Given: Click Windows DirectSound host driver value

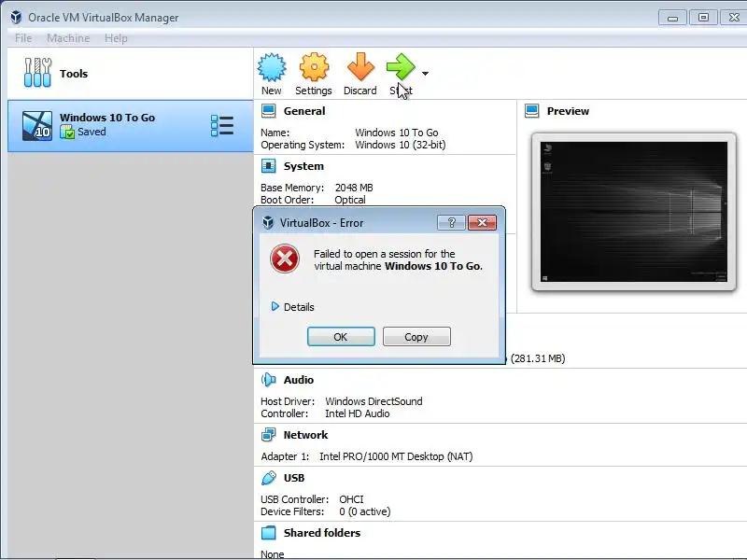Looking at the screenshot, I should pos(373,401).
